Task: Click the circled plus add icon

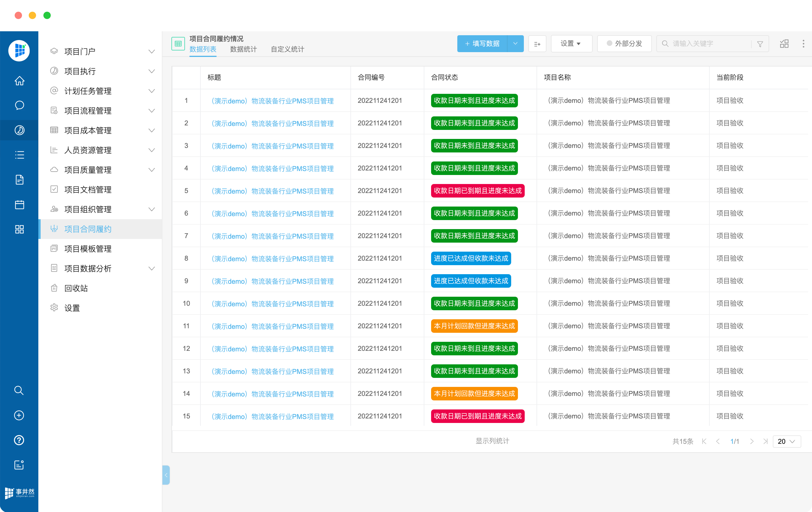Action: (x=19, y=415)
